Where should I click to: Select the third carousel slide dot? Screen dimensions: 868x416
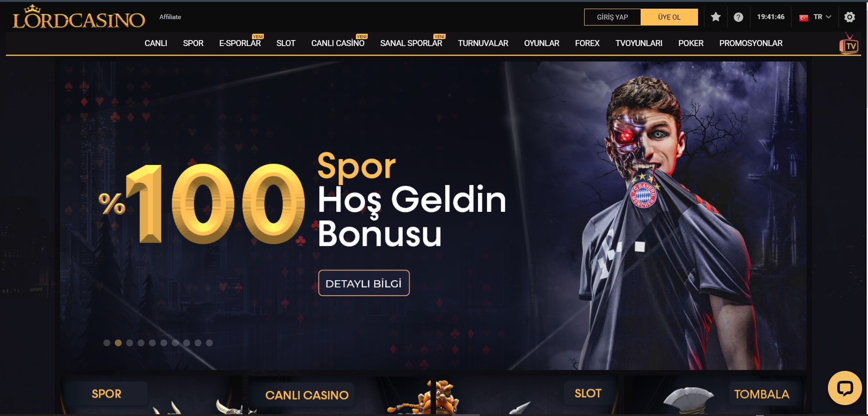click(x=129, y=343)
